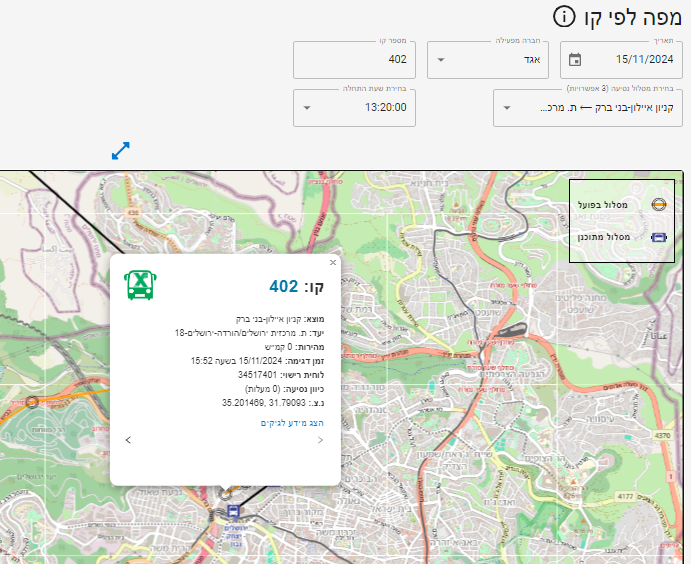The image size is (691, 564).
Task: Expand the map with the blue arrows icon
Action: coord(121,151)
